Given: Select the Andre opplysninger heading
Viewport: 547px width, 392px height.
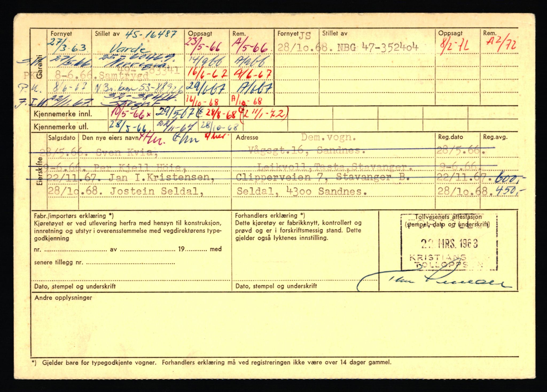Looking at the screenshot, I should coord(63,298).
